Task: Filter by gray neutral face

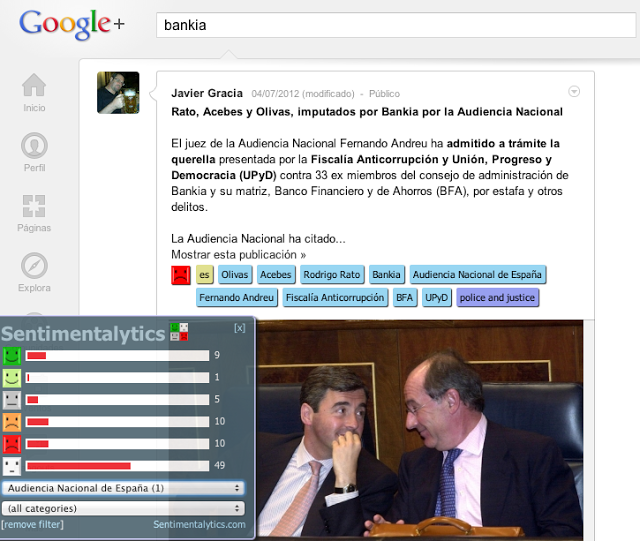Action: point(12,400)
